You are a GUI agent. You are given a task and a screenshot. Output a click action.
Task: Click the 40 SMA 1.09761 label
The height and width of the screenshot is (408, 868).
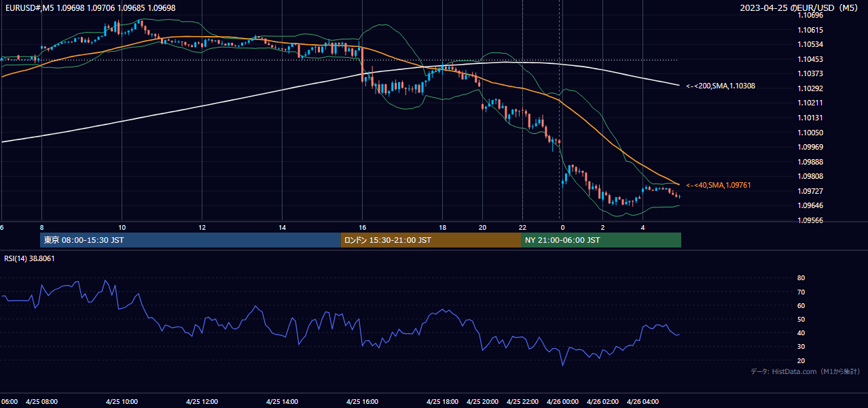click(719, 185)
